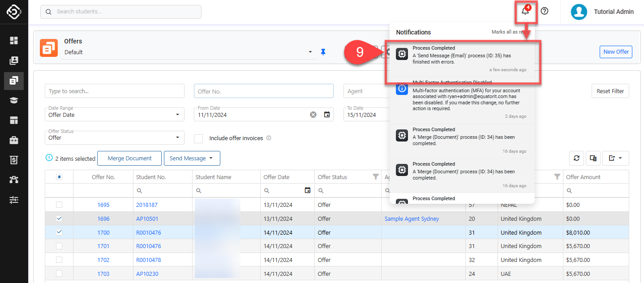Open student link AP10501
Viewport: 644px width, 283px height.
(147, 219)
